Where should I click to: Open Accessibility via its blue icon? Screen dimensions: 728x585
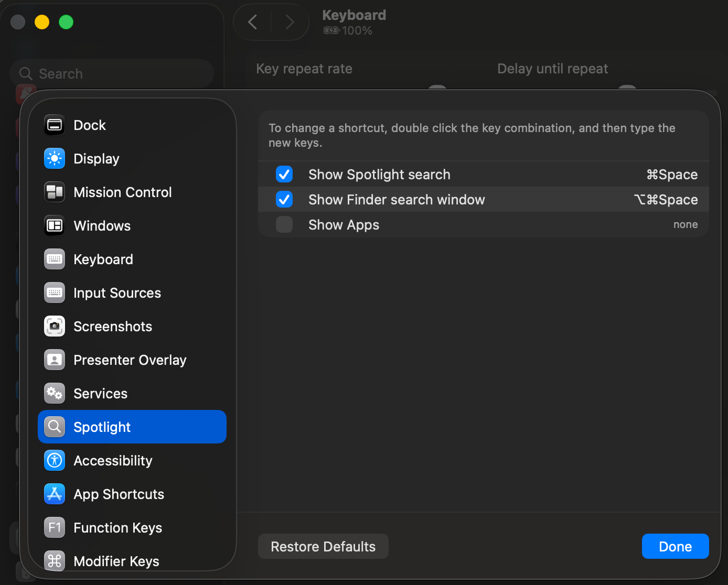click(55, 461)
